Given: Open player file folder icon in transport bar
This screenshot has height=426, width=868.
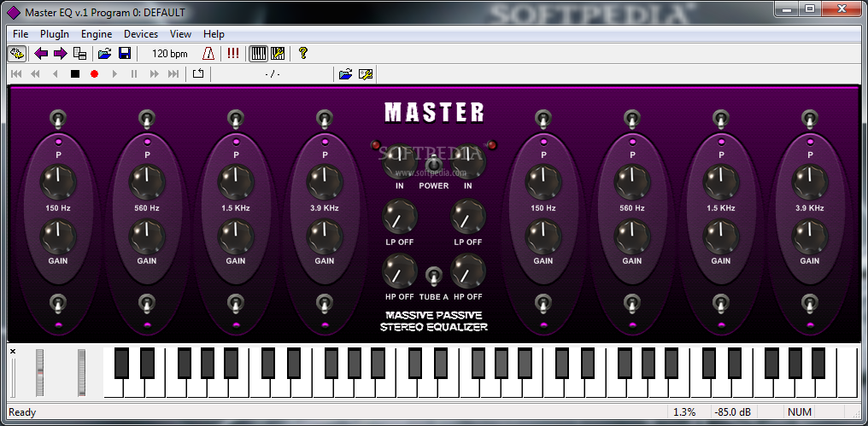Looking at the screenshot, I should point(345,73).
